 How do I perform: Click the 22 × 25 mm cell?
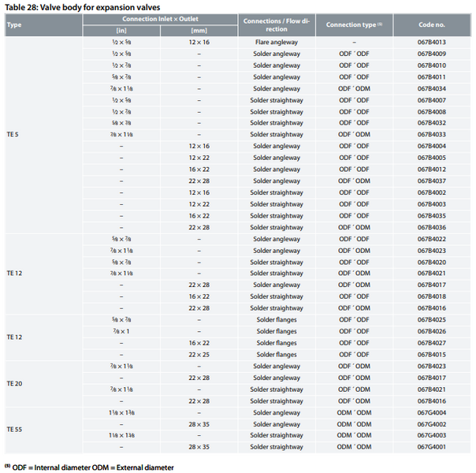click(x=199, y=355)
